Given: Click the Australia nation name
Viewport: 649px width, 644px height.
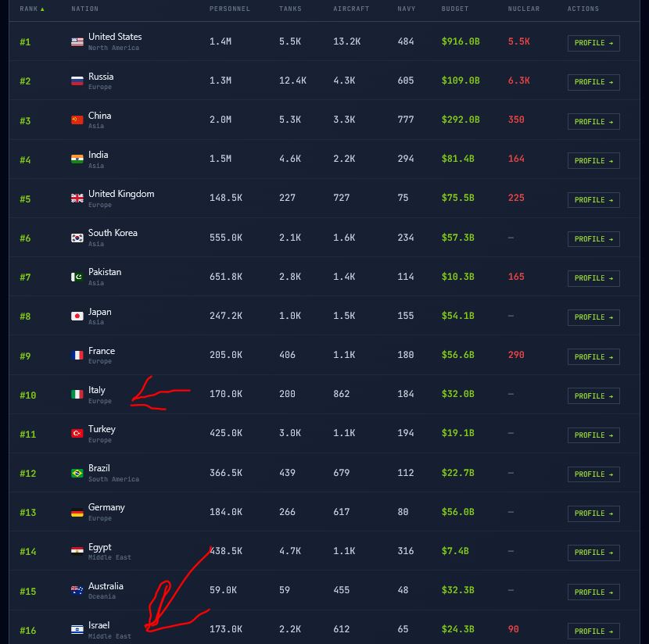Looking at the screenshot, I should point(106,586).
